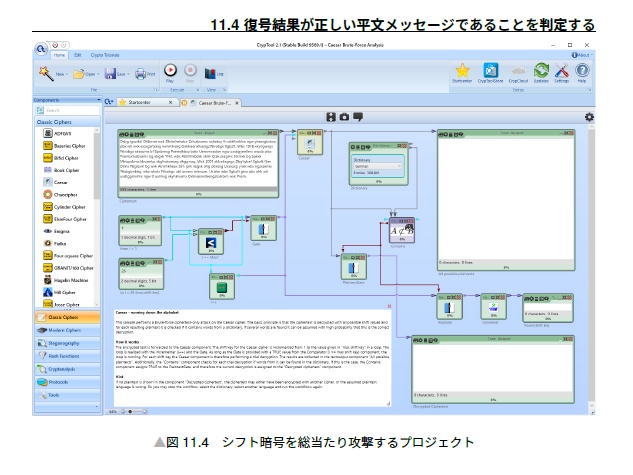Screen dimensions: 633x475
Task: Open workspace settings gear icon
Action: pos(589,117)
